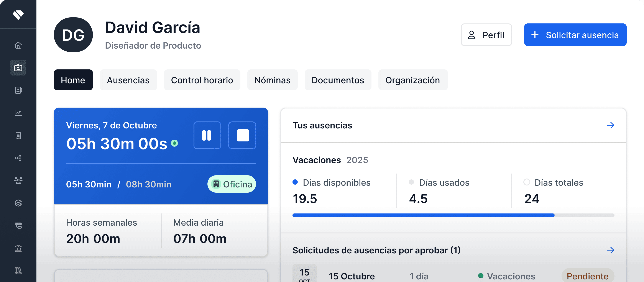
Task: Toggle the Oficina work location badge
Action: coord(232,184)
